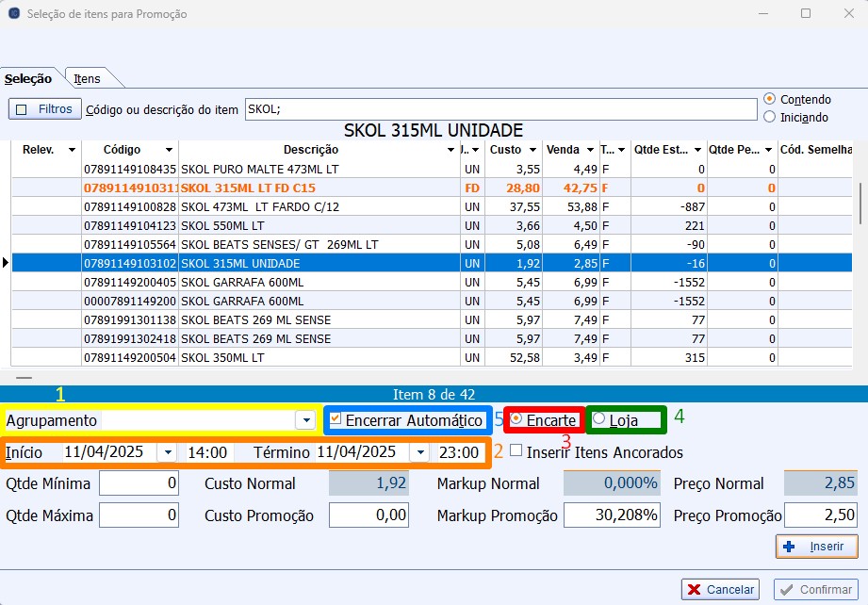The width and height of the screenshot is (868, 605).
Task: Enable Inserir Itens Ancorados checkbox
Action: (x=516, y=450)
